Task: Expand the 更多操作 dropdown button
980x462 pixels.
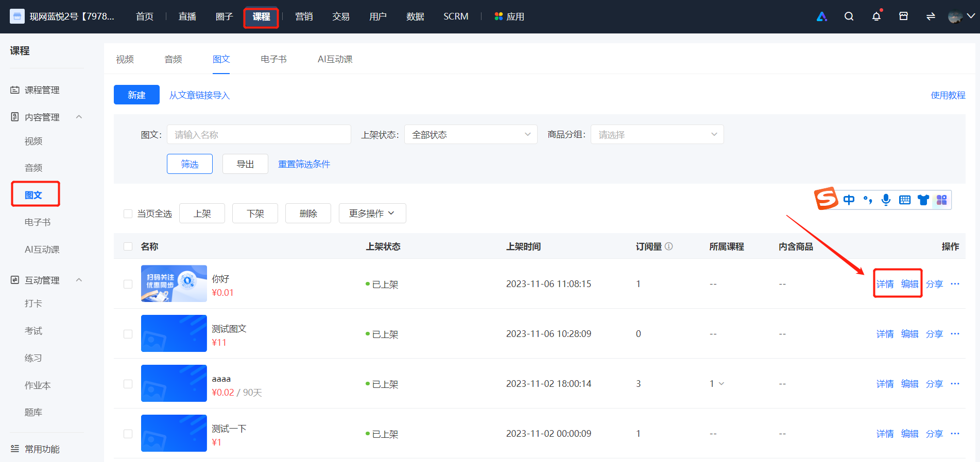Action: coord(372,214)
